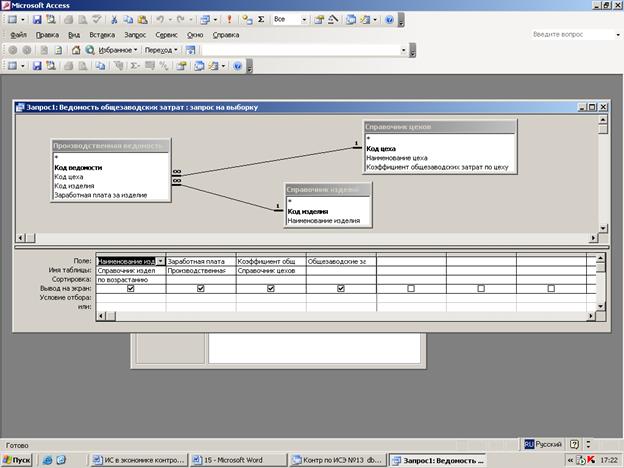Click the horizontal scrollbar of the table pane

pos(300,237)
